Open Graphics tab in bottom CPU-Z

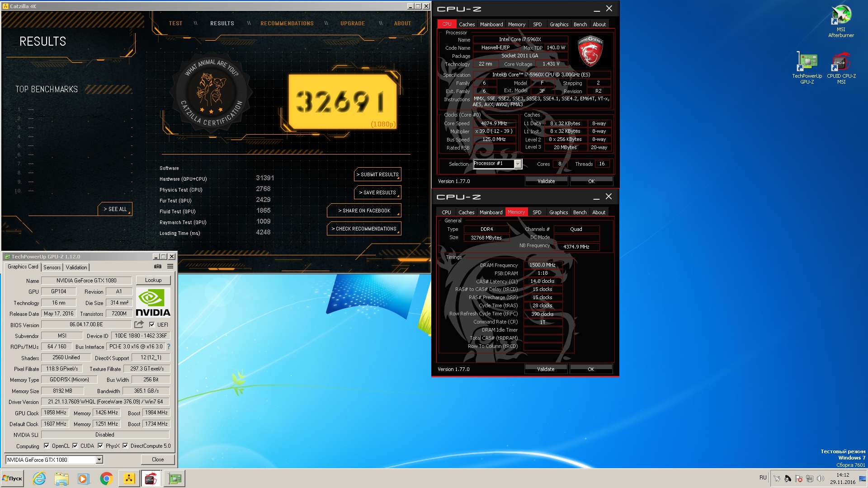click(559, 212)
